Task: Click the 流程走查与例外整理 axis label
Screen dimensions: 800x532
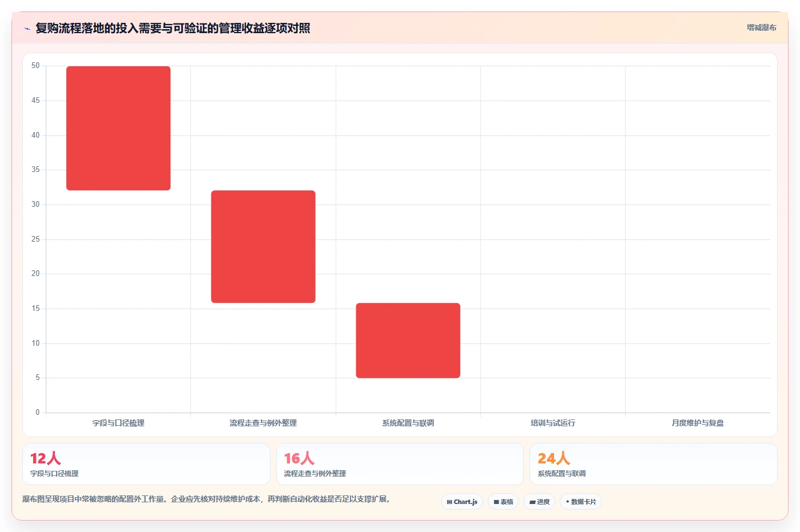Action: click(263, 423)
